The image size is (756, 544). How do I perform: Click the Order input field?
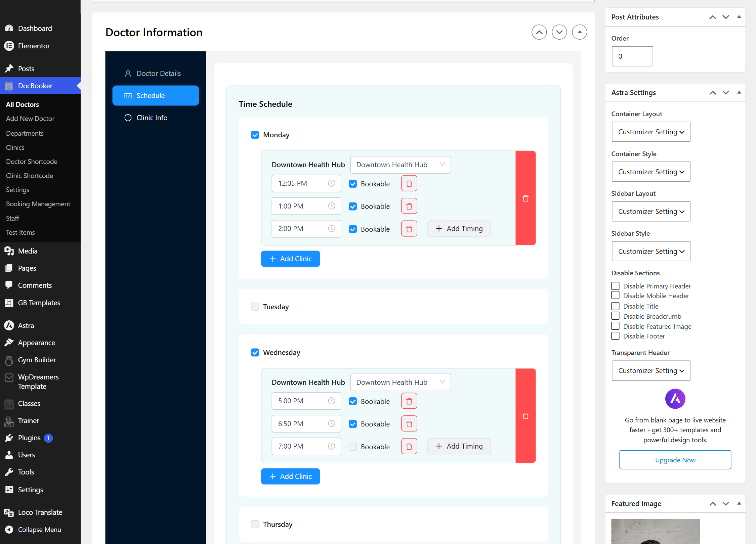click(x=632, y=56)
